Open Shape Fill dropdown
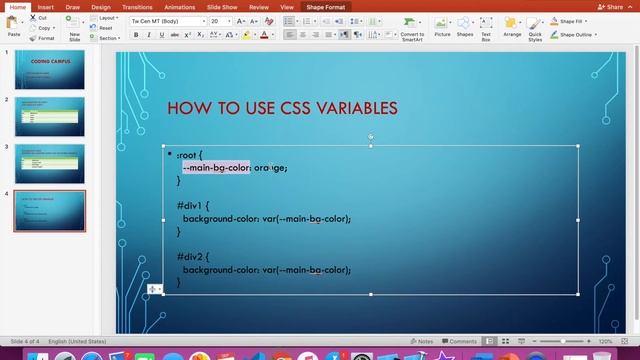 click(x=568, y=21)
